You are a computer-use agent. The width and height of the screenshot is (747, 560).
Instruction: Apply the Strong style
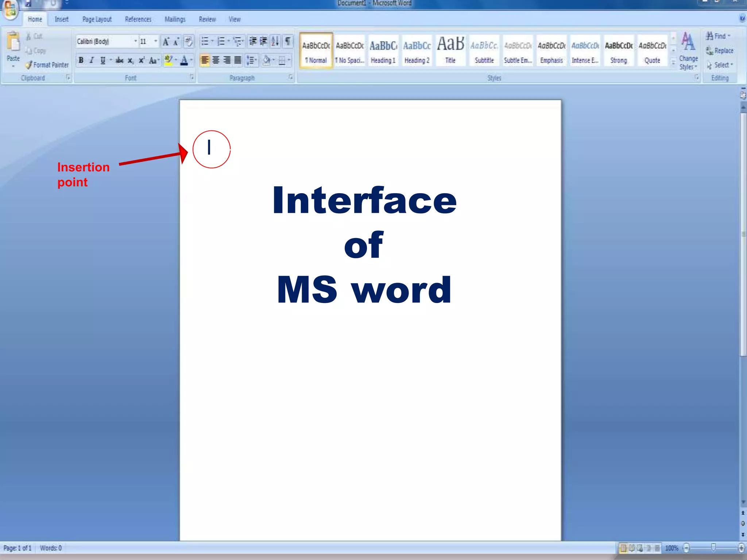(x=619, y=51)
